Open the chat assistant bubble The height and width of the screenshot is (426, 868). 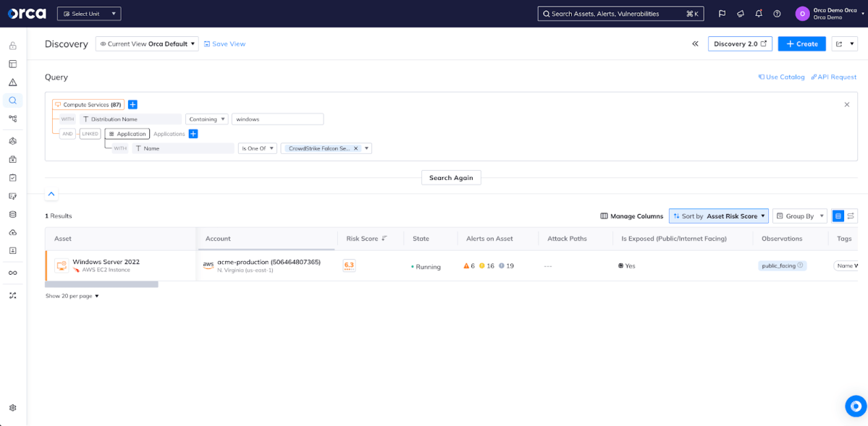coord(856,406)
